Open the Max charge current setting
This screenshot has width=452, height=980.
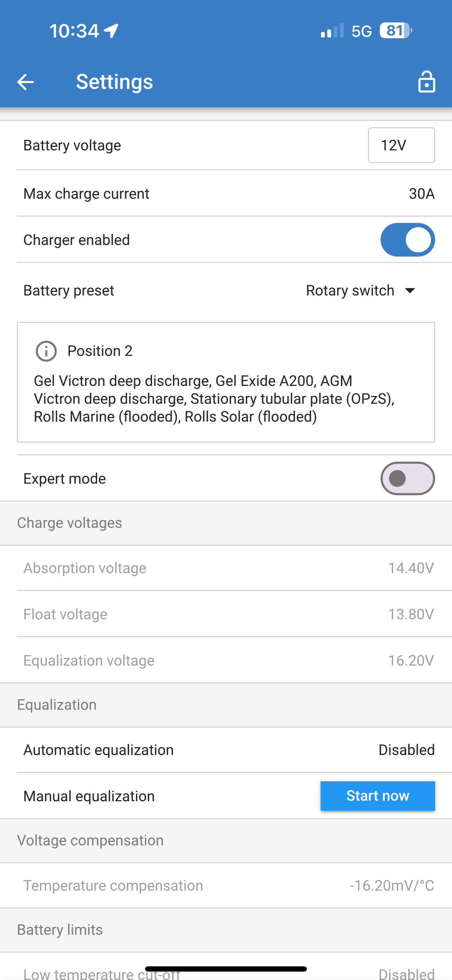[x=226, y=193]
